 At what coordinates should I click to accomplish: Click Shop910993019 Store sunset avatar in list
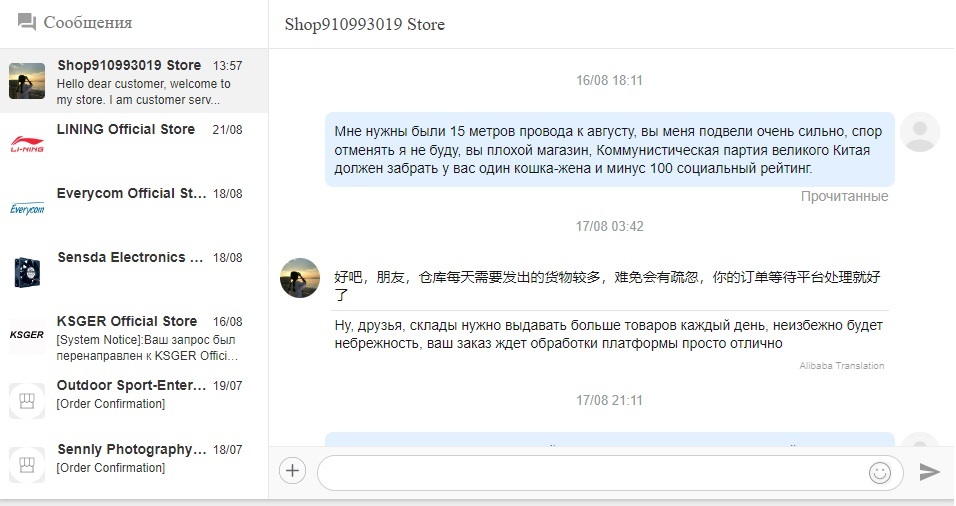pos(27,80)
